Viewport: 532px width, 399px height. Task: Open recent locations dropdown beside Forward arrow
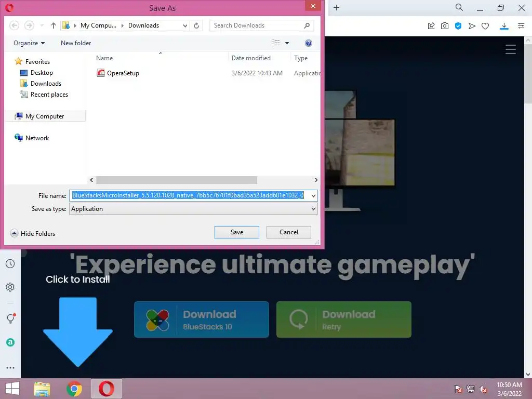[x=42, y=25]
